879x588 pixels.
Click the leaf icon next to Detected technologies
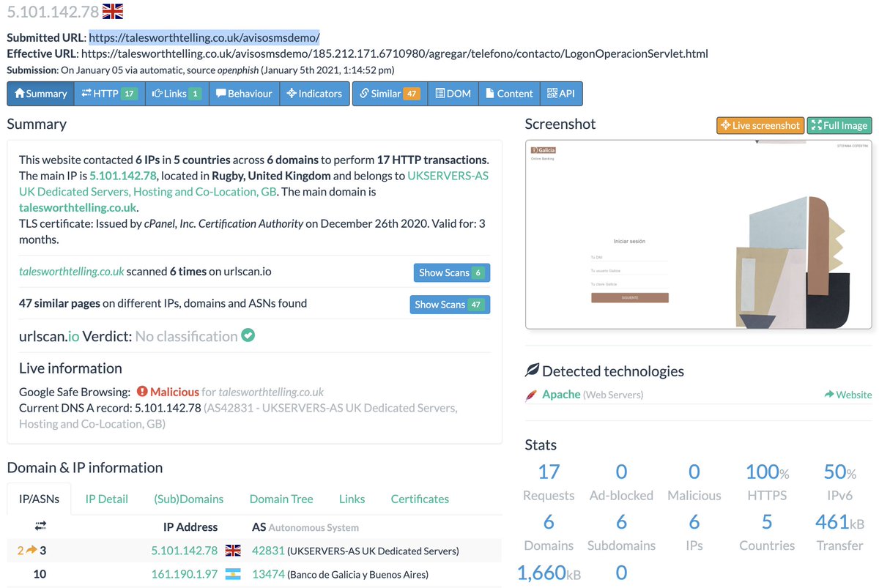[533, 371]
